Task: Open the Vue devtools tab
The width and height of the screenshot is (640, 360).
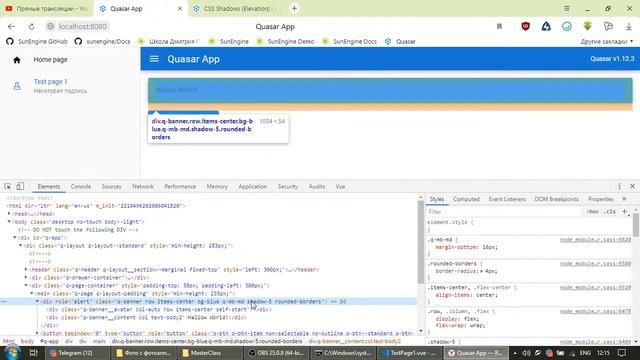Action: point(340,187)
